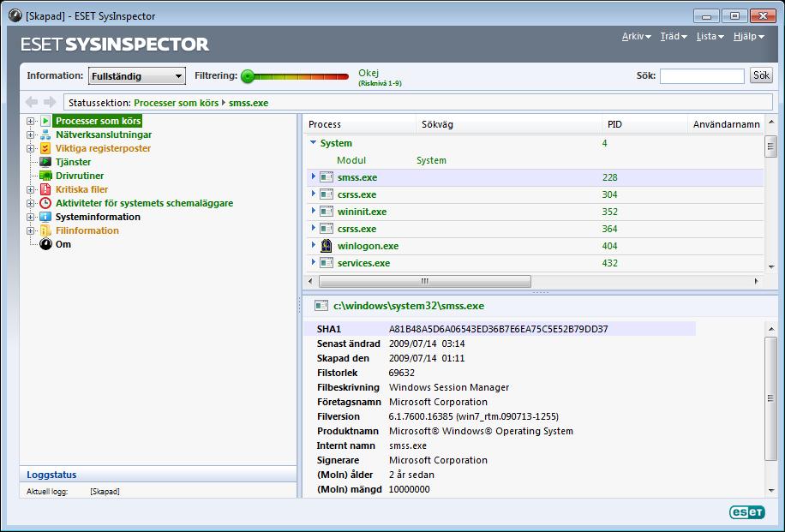Go back with the left navigation arrow

(32, 102)
